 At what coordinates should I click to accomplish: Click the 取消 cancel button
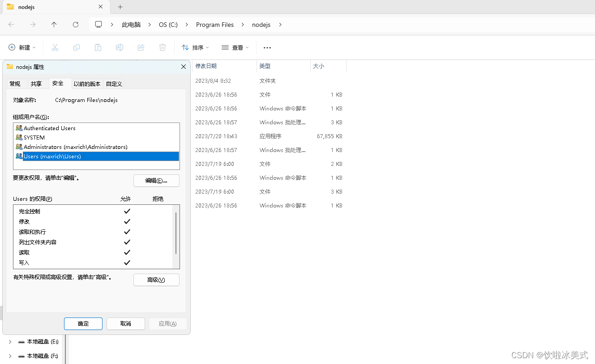[126, 324]
